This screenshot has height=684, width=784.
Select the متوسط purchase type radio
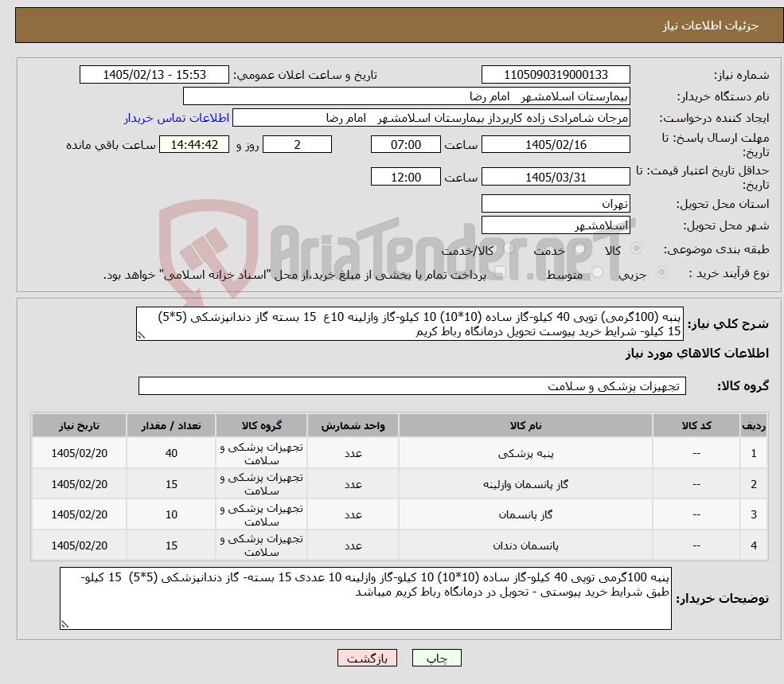(597, 272)
